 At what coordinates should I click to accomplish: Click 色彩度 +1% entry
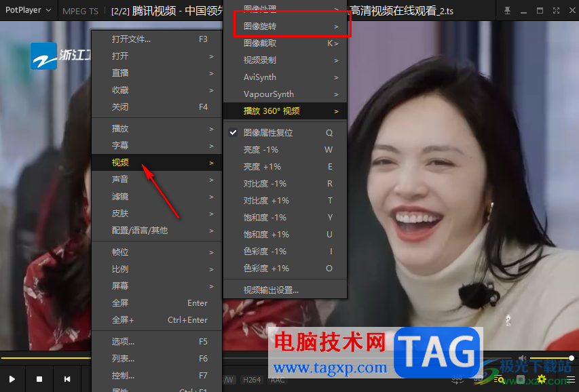tap(284, 269)
